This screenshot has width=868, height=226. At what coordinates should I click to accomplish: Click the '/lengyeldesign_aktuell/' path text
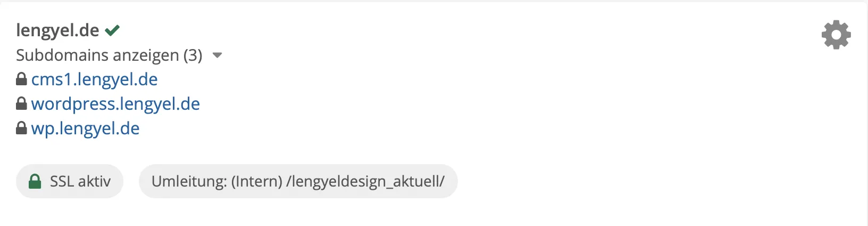tap(365, 182)
